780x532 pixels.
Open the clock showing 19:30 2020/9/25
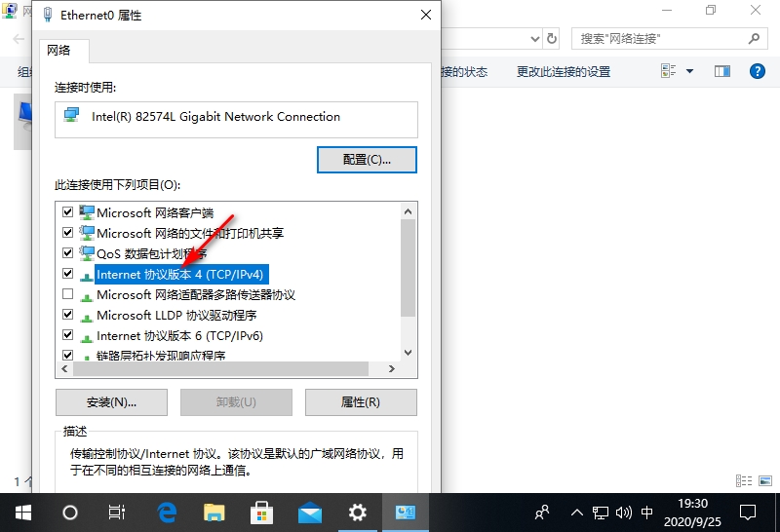coord(692,513)
